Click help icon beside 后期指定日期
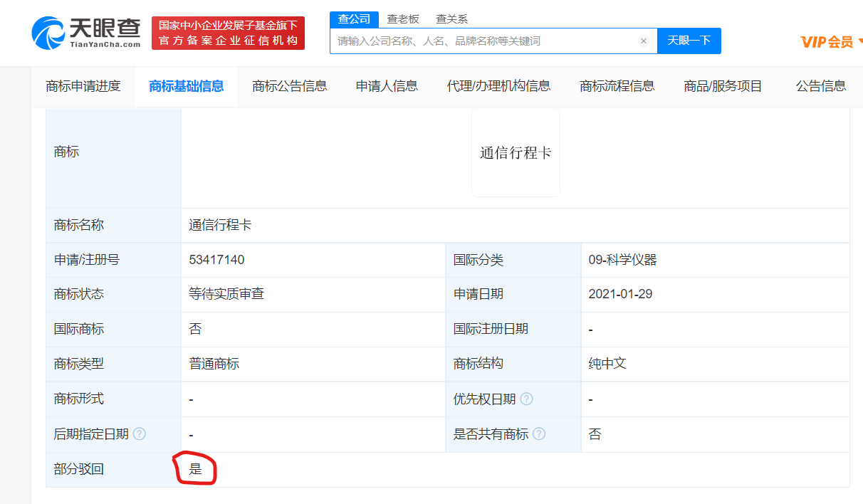 (x=140, y=434)
